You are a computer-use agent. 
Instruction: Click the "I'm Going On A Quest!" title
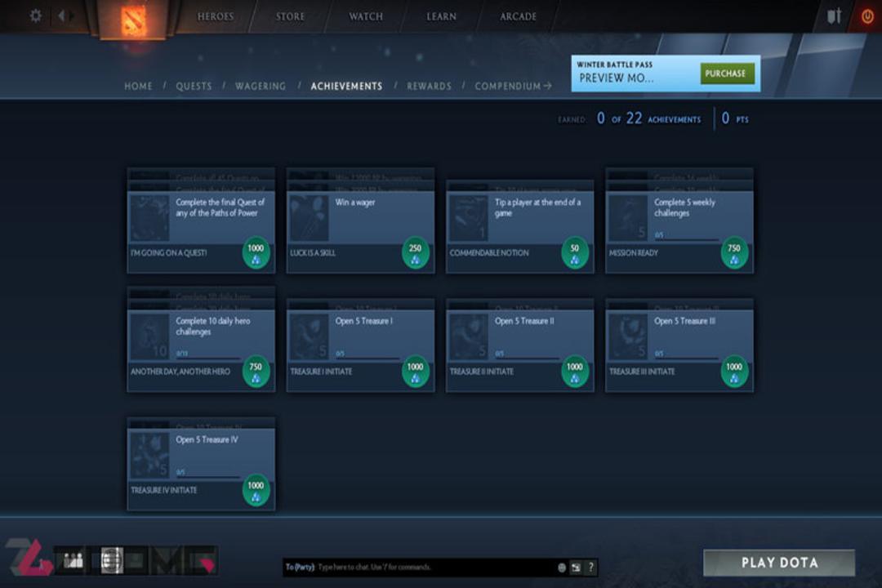click(169, 253)
